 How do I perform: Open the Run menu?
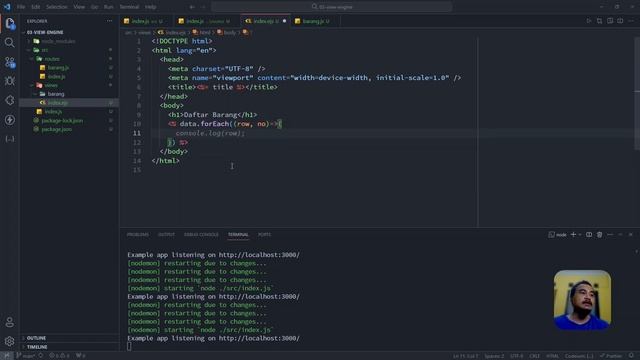click(109, 7)
